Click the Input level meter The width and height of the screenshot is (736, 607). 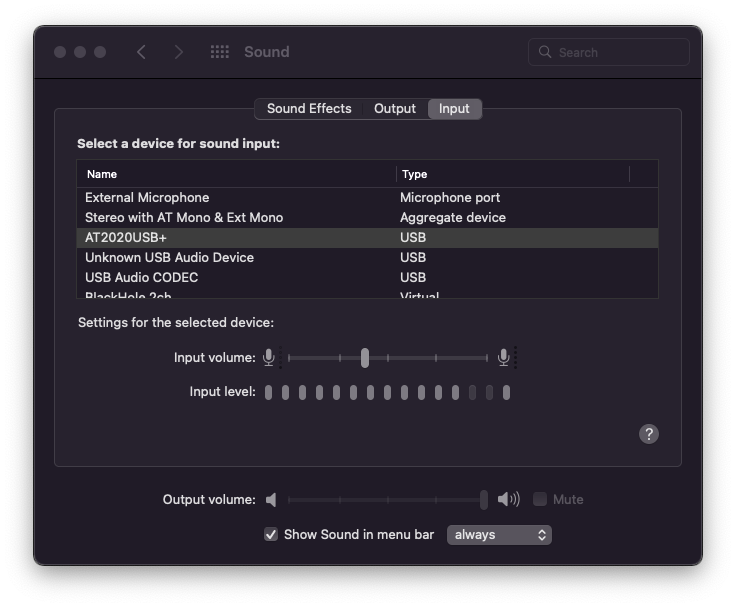(387, 392)
